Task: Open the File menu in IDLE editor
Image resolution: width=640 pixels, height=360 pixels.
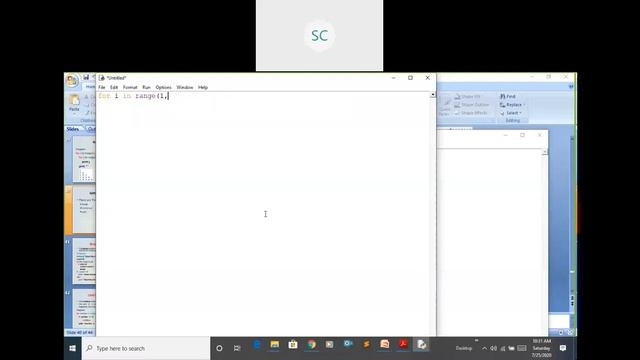Action: tap(102, 87)
